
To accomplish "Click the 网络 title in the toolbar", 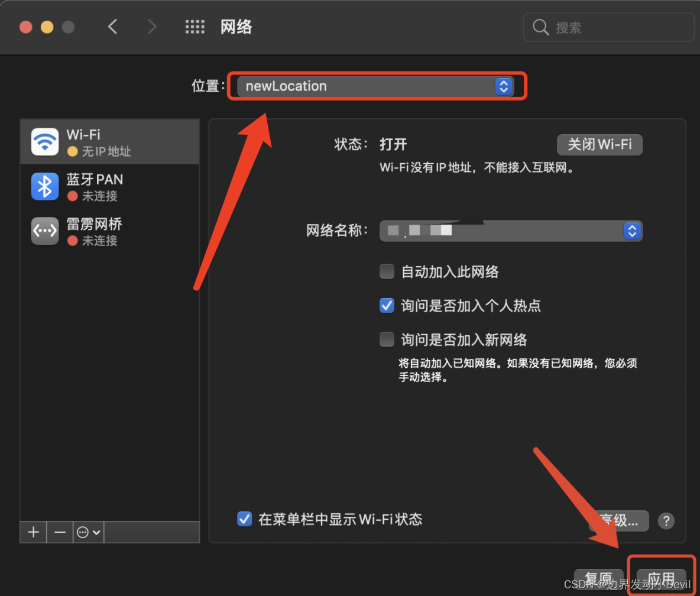I will click(x=236, y=27).
